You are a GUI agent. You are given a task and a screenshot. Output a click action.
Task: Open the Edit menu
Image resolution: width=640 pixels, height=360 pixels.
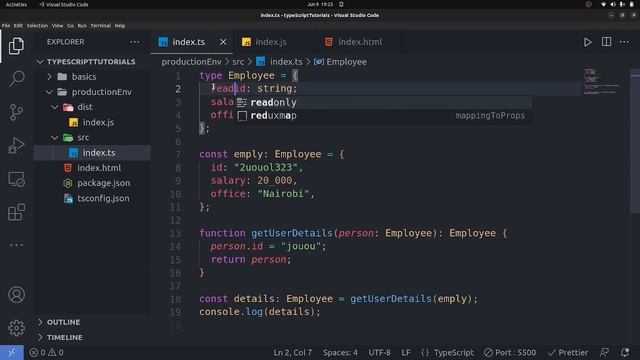click(18, 26)
